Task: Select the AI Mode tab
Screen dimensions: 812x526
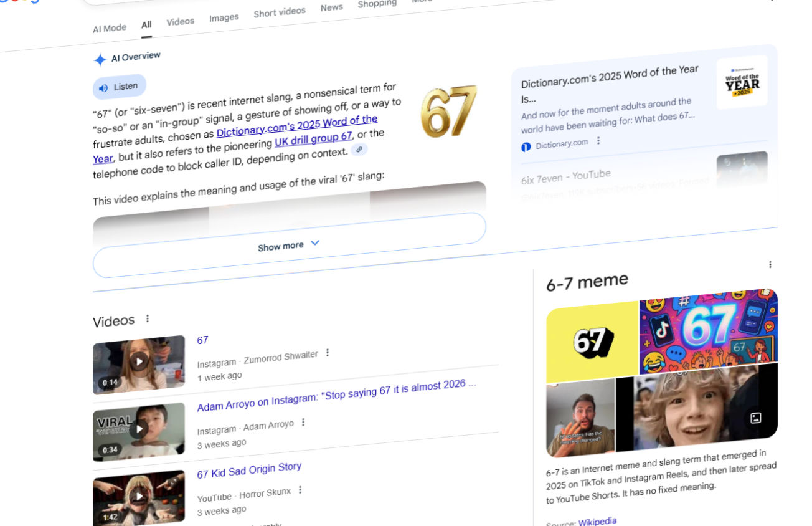Action: 110,28
